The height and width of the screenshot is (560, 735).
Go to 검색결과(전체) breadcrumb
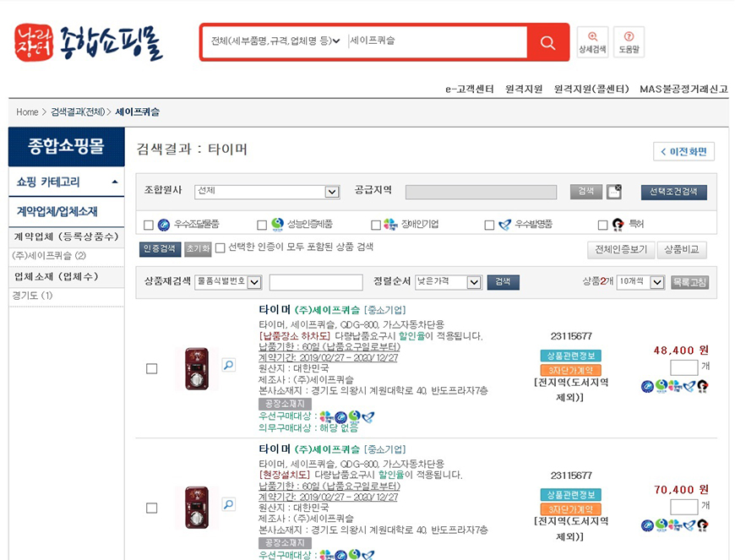78,112
